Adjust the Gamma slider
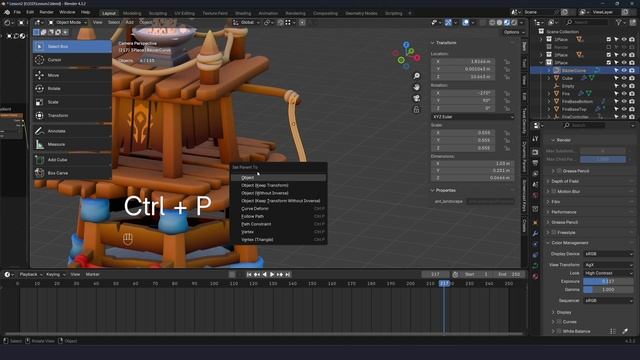Image resolution: width=640 pixels, height=360 pixels. [x=608, y=289]
